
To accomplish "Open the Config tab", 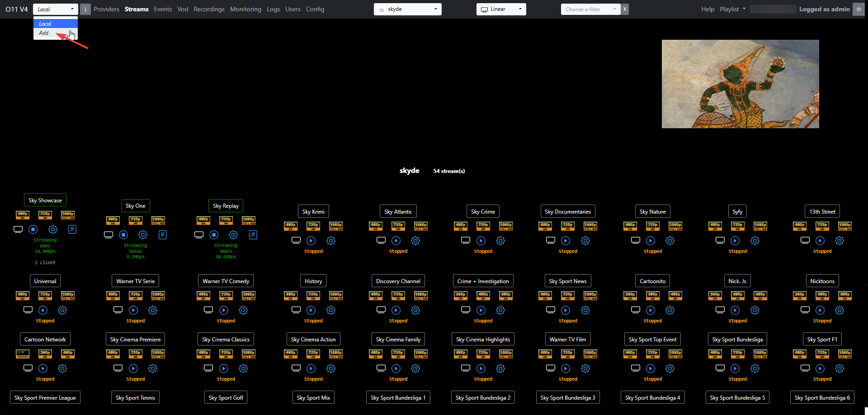I will pyautogui.click(x=315, y=9).
